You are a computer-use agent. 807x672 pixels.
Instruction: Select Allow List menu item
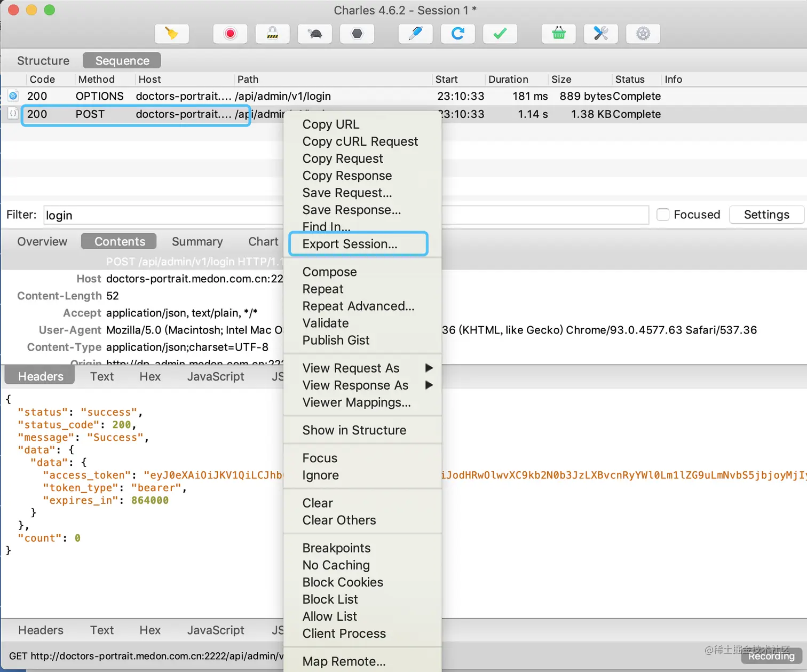[x=330, y=616]
